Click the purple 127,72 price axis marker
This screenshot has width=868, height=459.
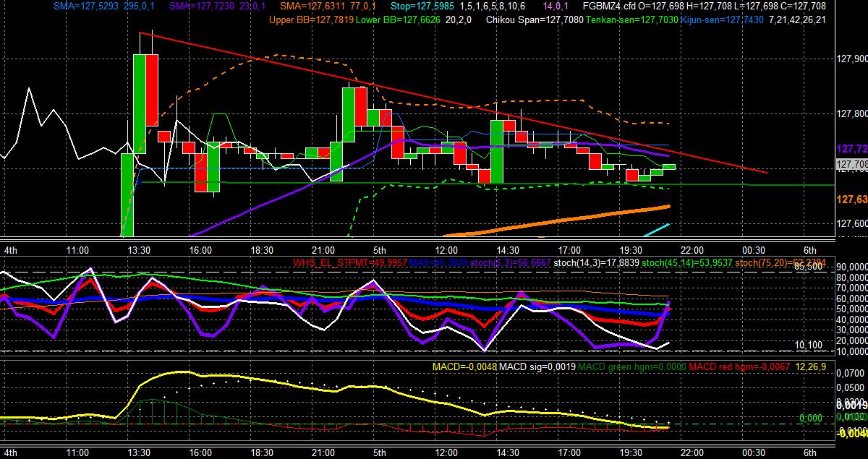click(x=851, y=148)
